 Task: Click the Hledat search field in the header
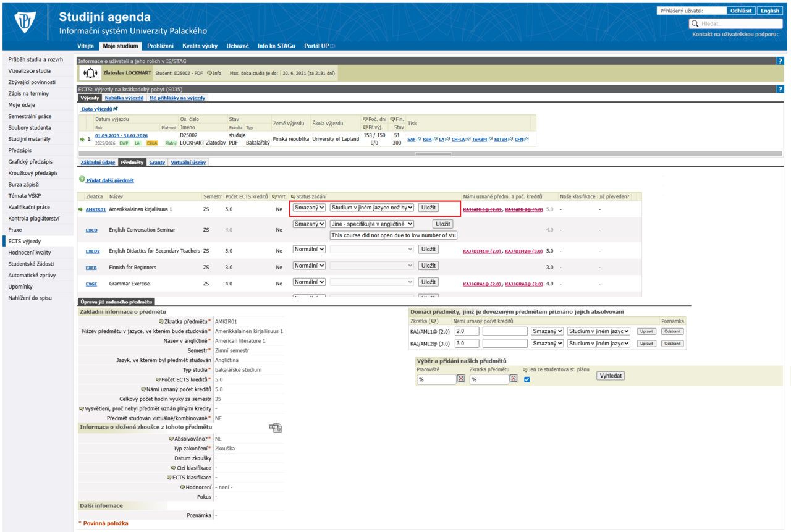(x=735, y=23)
